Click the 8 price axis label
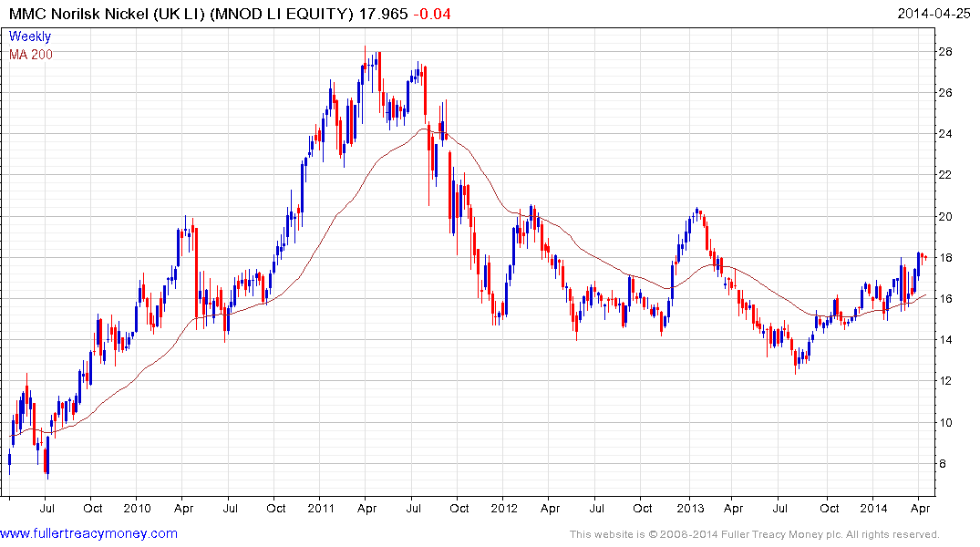The width and height of the screenshot is (980, 547). [x=942, y=464]
